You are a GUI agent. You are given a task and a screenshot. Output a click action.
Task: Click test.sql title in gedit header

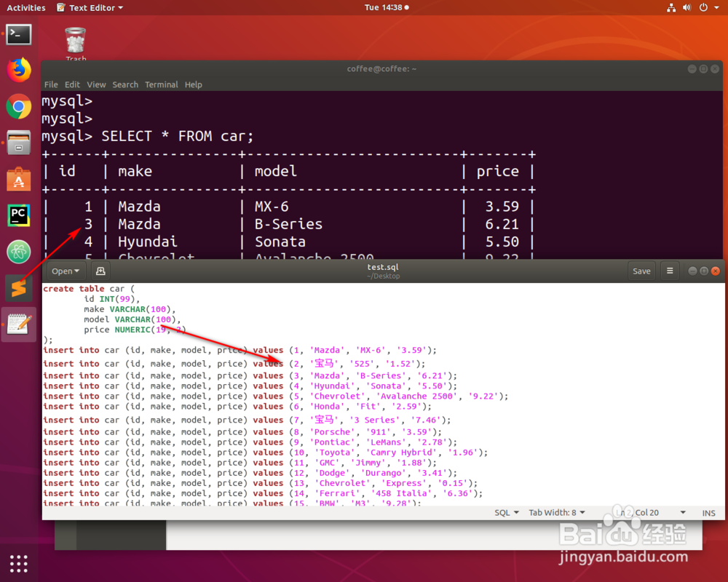click(383, 267)
